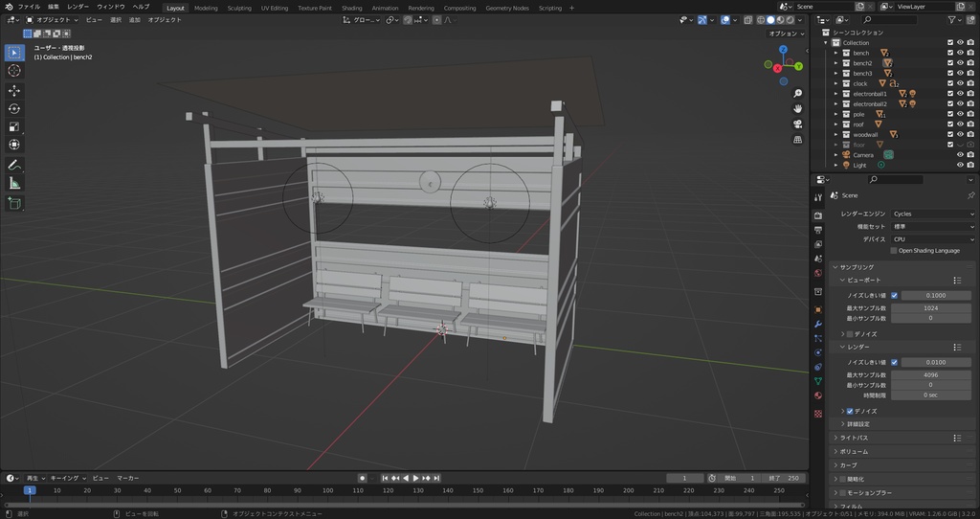Viewport: 980px width, 519px height.
Task: Uncheck the floor collection checkbox
Action: 949,145
